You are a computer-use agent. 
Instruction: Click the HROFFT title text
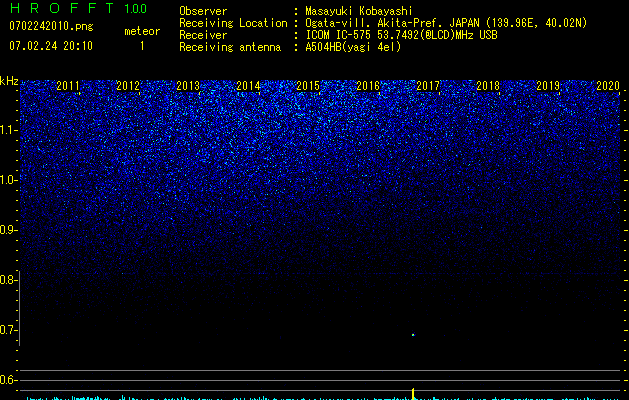click(x=62, y=8)
